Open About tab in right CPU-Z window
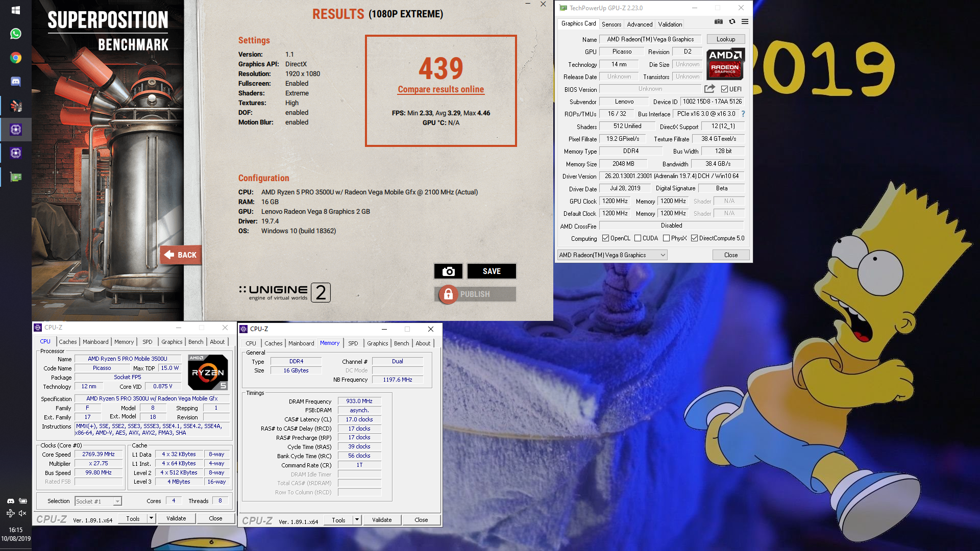This screenshot has width=980, height=551. pyautogui.click(x=423, y=343)
